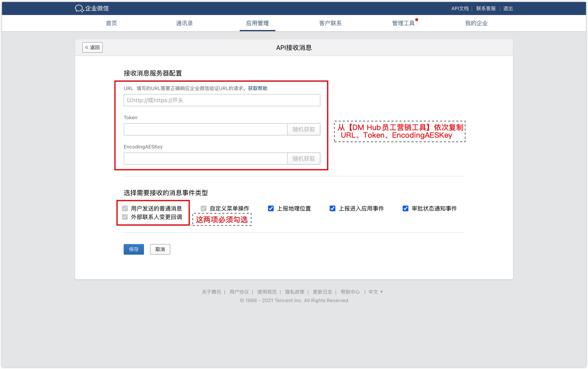Open 隐私政策 footer link
The height and width of the screenshot is (369, 588).
[295, 292]
